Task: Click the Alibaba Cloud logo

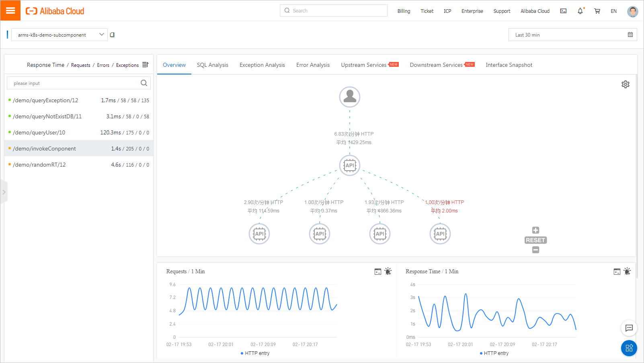Action: pos(55,11)
